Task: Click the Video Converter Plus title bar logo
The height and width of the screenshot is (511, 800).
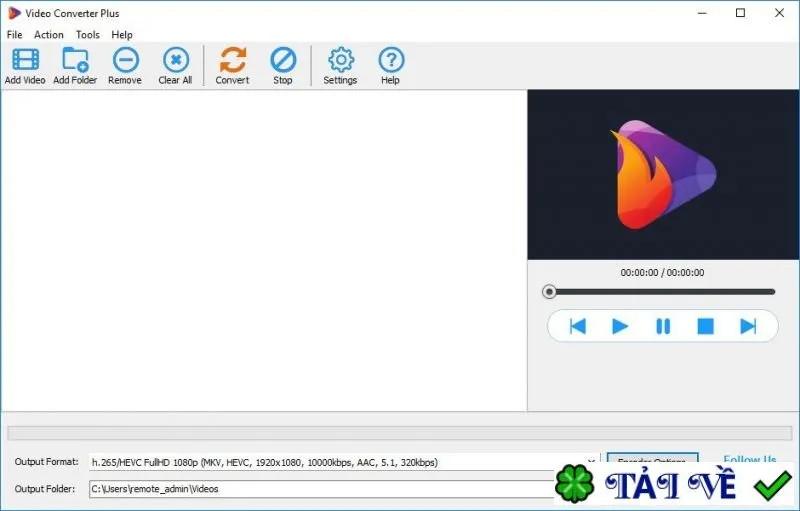Action: click(14, 13)
